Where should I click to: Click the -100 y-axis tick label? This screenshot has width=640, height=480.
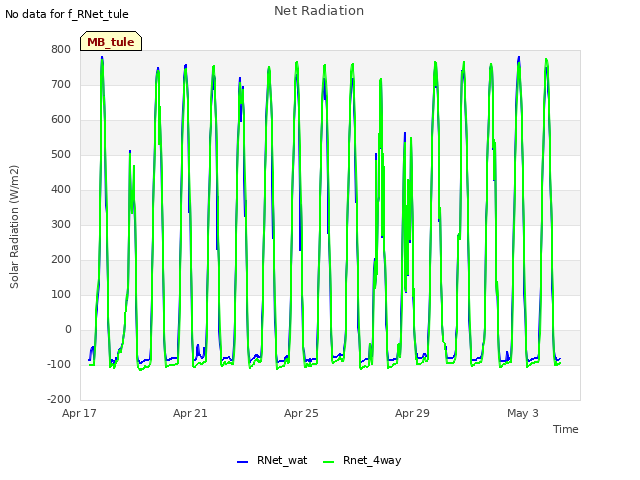tap(59, 364)
